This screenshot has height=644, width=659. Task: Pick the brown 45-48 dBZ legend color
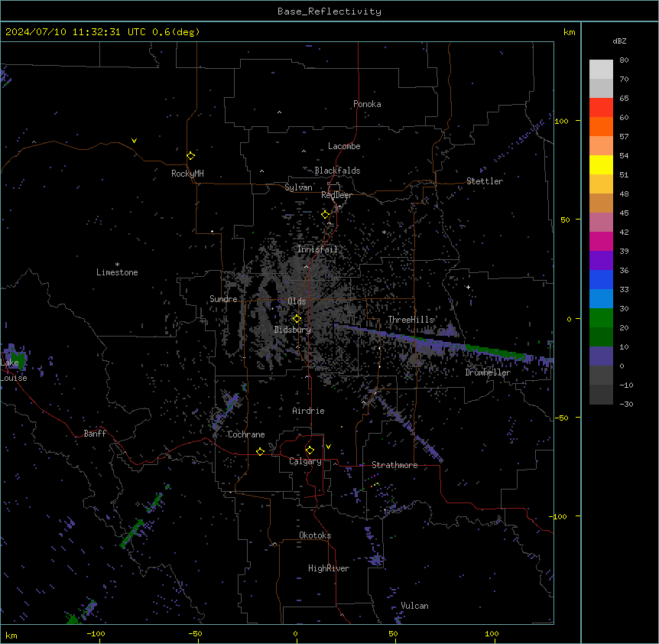(601, 203)
